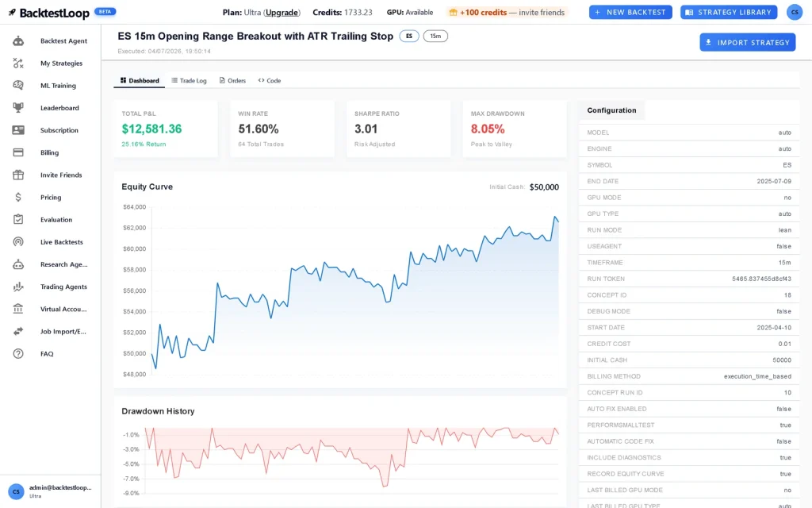Click the RUN TOKEN value
812x508 pixels.
coord(761,279)
